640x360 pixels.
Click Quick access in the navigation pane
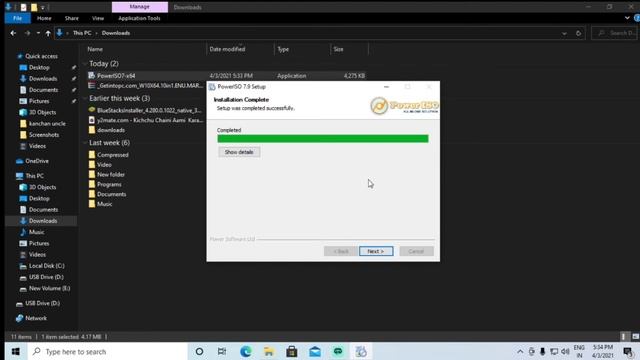pos(41,56)
